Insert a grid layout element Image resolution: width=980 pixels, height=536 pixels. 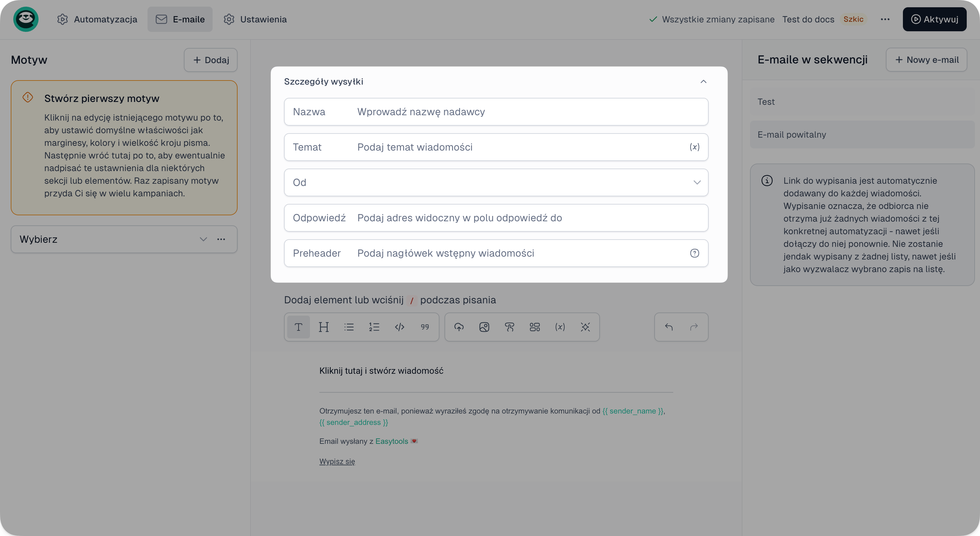[x=535, y=327]
